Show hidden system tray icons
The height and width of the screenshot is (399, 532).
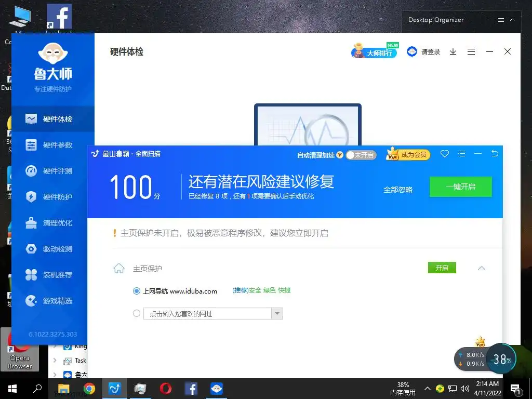click(x=428, y=389)
